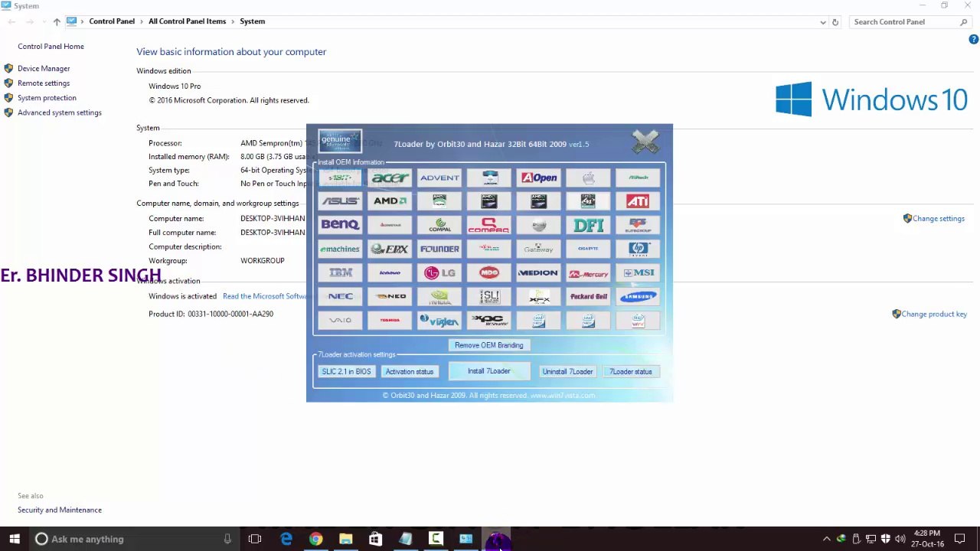
Task: Select the BenQ OEM logo
Action: 341,225
